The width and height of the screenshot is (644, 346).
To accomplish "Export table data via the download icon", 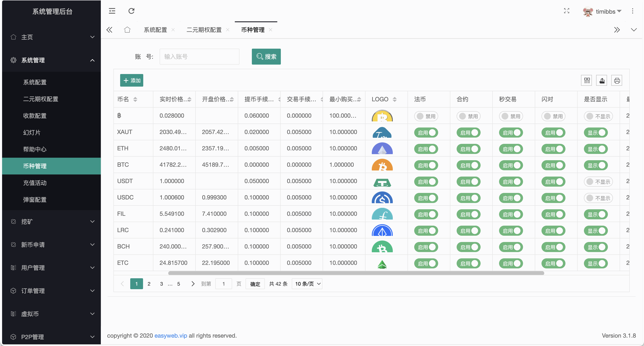I will pyautogui.click(x=602, y=80).
